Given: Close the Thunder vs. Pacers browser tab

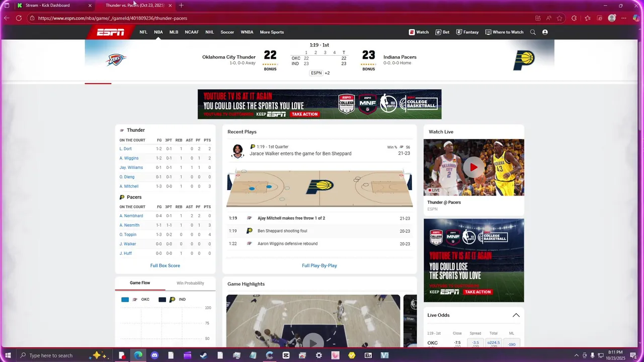Looking at the screenshot, I should (170, 6).
